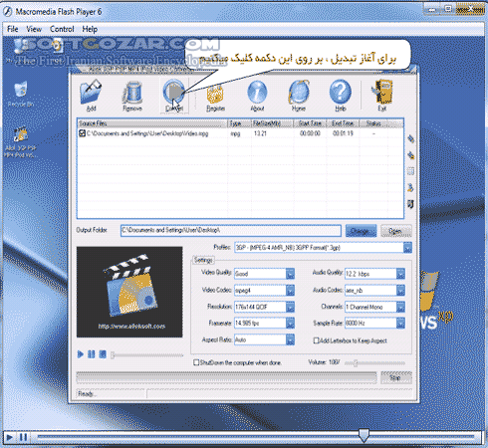Click bottom side icon beside file list
The width and height of the screenshot is (488, 448).
point(411,204)
